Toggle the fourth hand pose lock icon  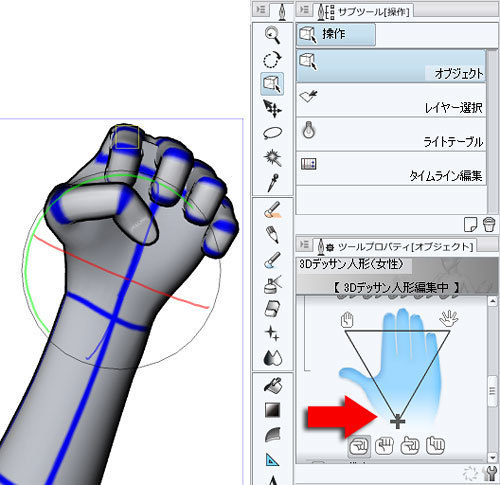pyautogui.click(x=435, y=446)
